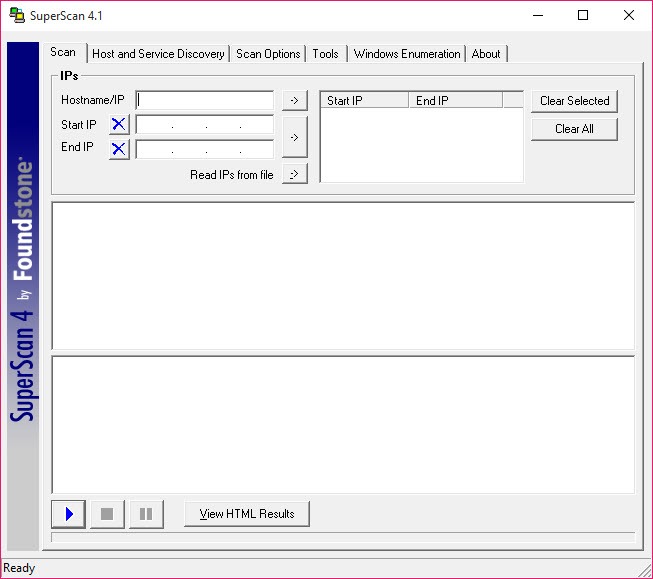This screenshot has height=579, width=653.
Task: Open View HTML Results
Action: [247, 514]
